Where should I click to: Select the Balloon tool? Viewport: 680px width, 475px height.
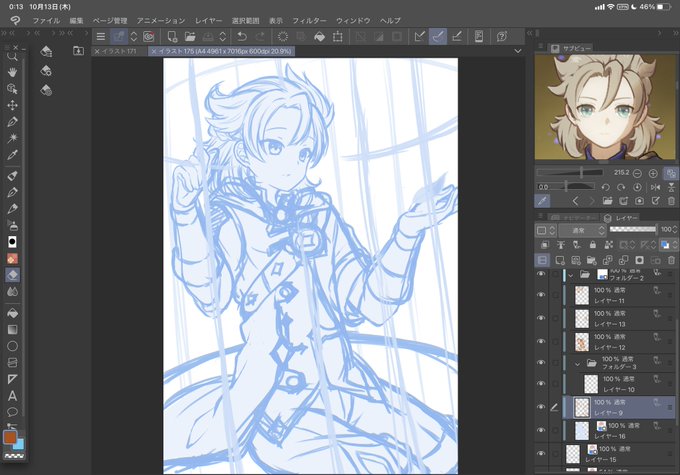(x=12, y=412)
